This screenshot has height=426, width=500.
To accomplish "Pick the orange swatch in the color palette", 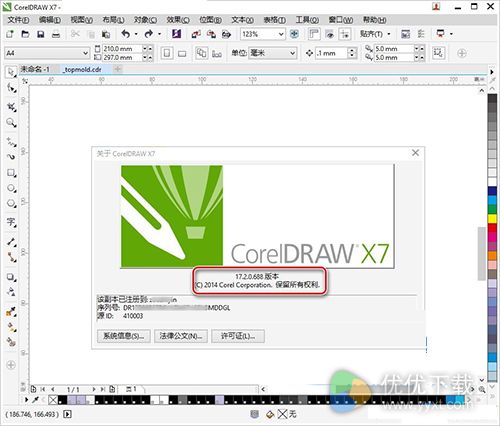I will 492,256.
